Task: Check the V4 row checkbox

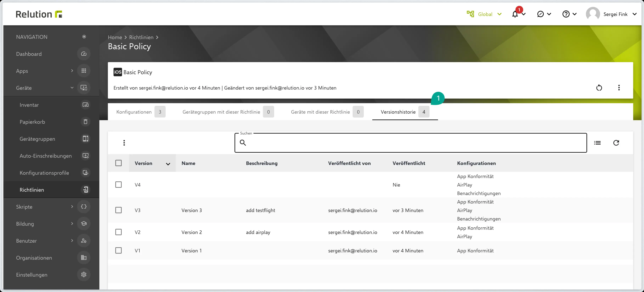Action: [118, 185]
